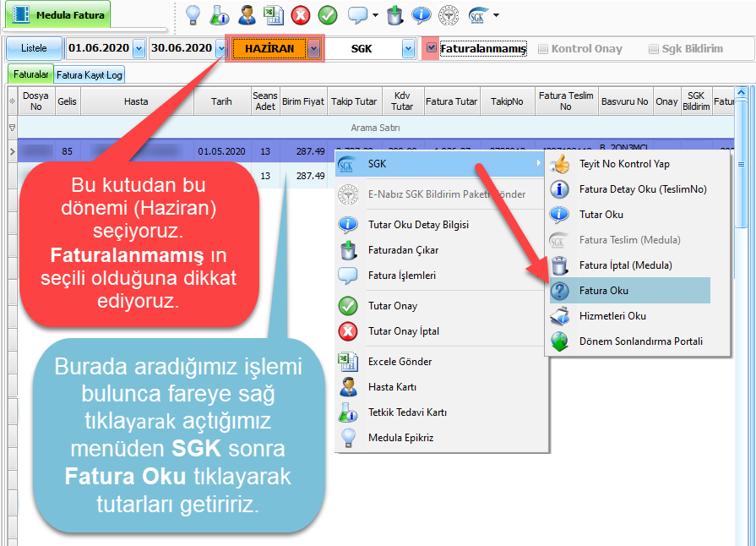Click the SGK logo toolbar icon
This screenshot has height=546, width=756.
478,15
